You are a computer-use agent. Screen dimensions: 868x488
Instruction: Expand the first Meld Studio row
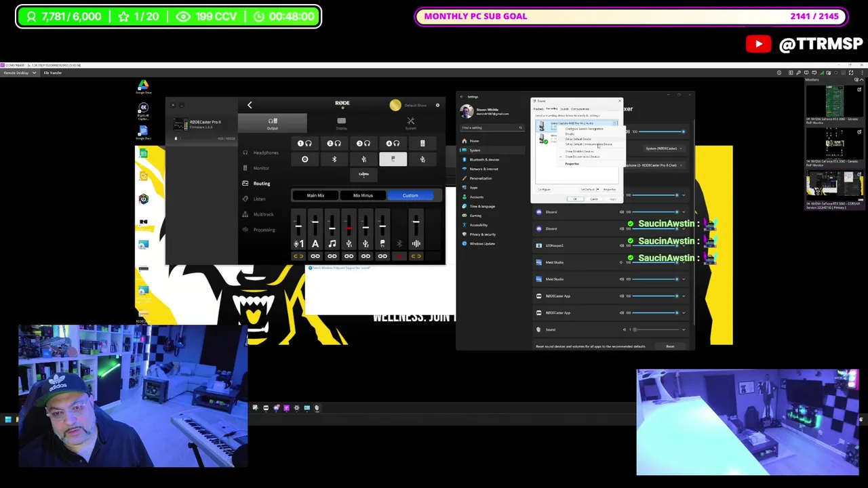[x=684, y=262]
